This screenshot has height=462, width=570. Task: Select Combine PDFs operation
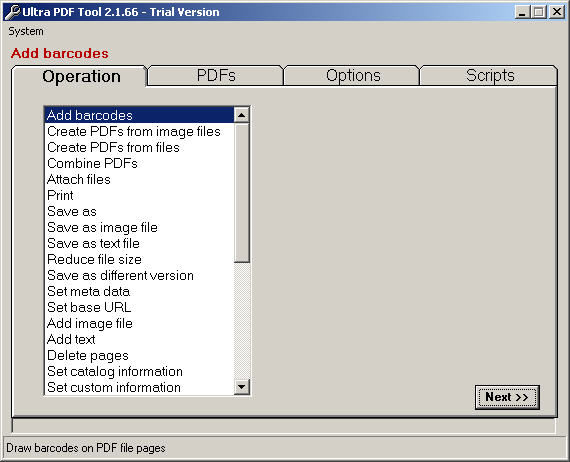92,163
